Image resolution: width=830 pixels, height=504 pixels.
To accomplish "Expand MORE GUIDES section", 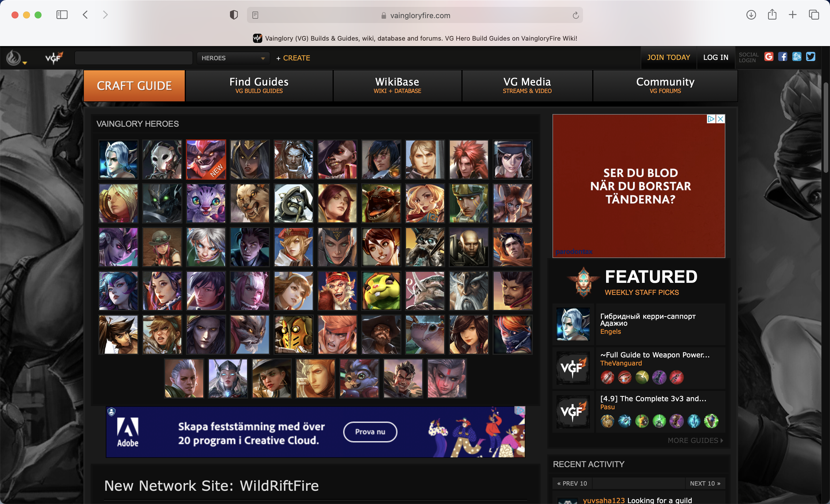I will 694,440.
